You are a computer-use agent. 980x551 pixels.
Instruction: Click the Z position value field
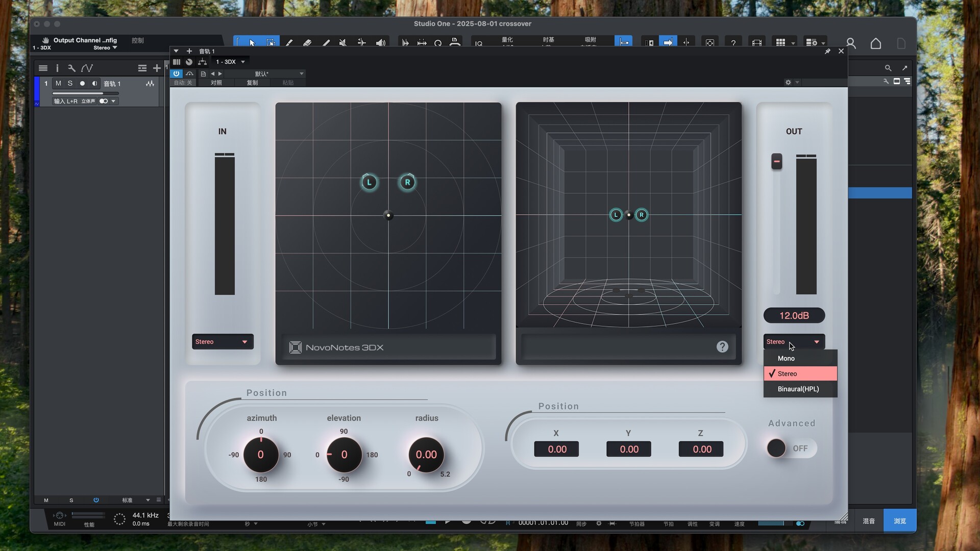(x=701, y=449)
